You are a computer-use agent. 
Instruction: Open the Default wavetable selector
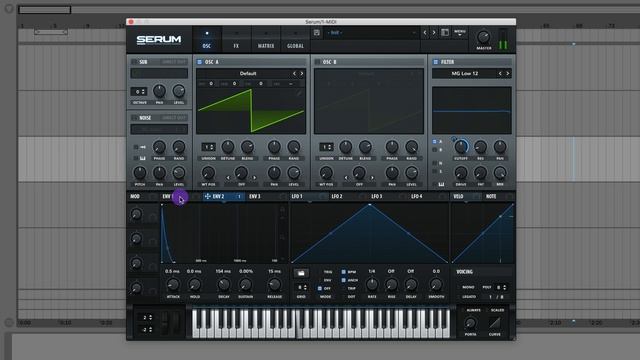pos(248,73)
